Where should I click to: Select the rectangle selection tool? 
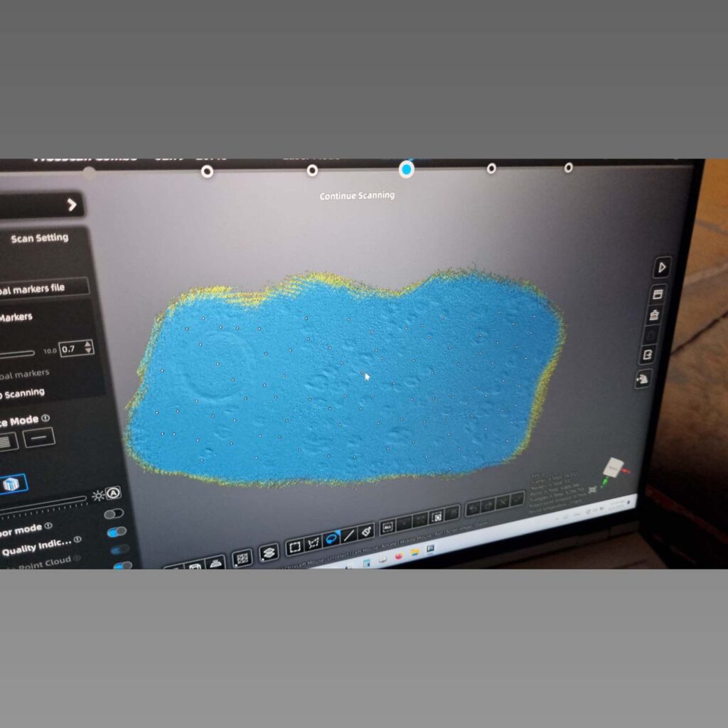click(x=294, y=547)
